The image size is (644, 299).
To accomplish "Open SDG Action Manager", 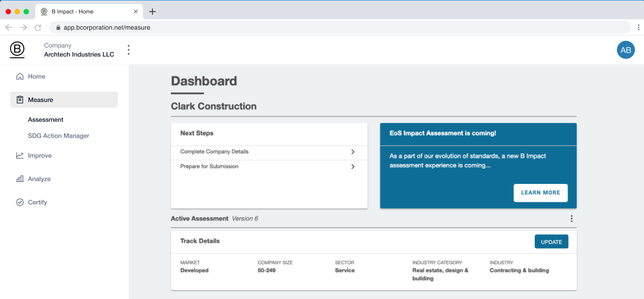I will coord(59,136).
